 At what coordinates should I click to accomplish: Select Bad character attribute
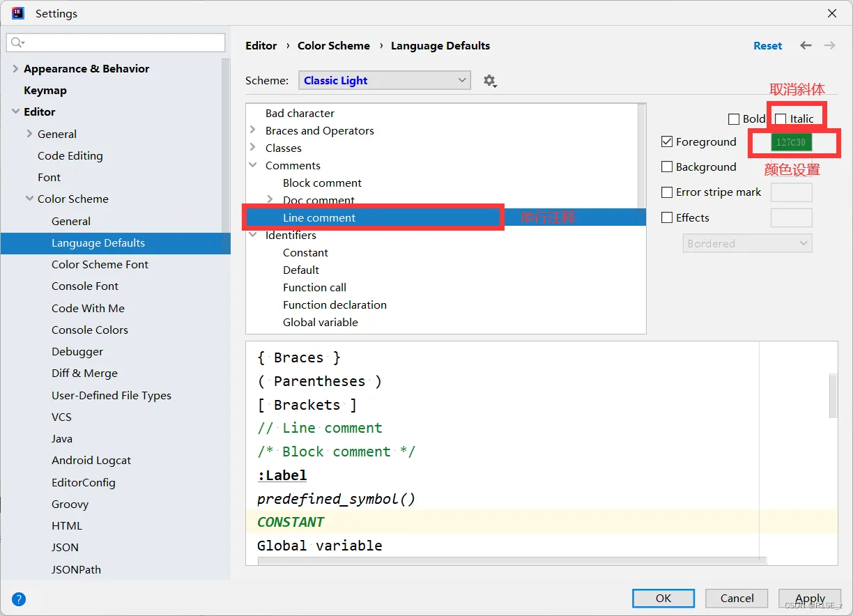[x=300, y=113]
